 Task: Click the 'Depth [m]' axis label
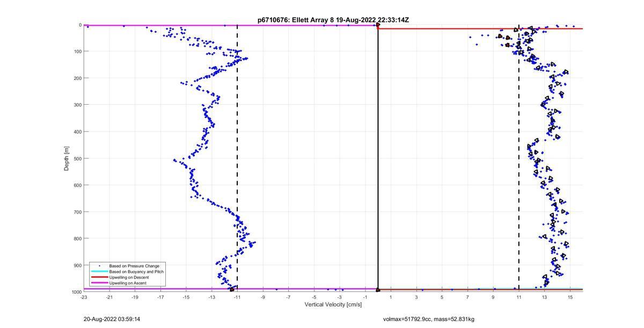[x=67, y=158]
